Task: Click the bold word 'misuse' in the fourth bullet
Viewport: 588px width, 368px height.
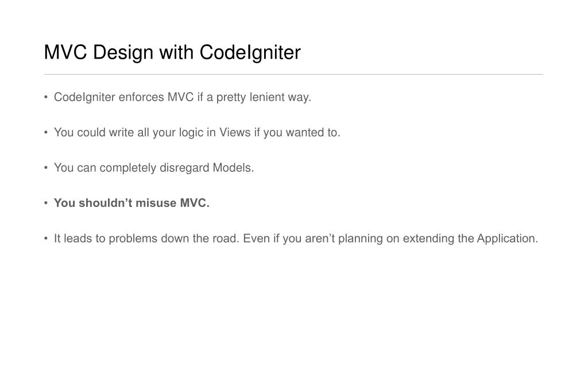Action: coord(156,203)
